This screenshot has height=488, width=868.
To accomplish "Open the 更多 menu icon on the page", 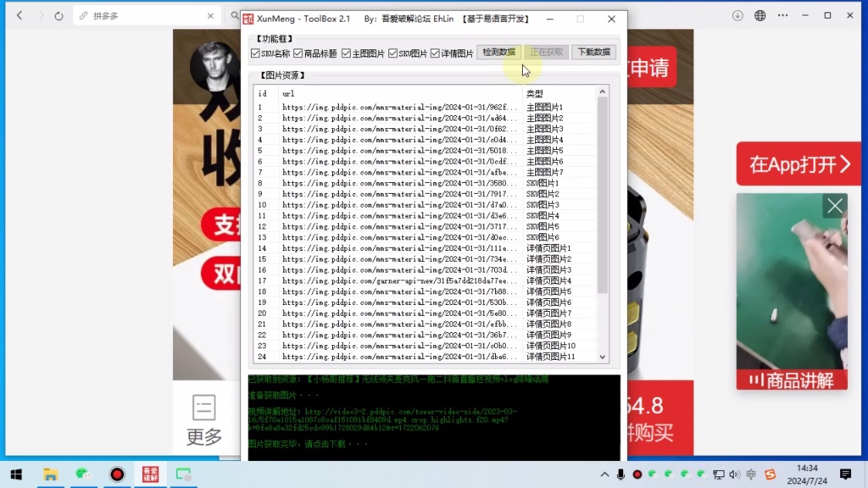I will coord(203,408).
